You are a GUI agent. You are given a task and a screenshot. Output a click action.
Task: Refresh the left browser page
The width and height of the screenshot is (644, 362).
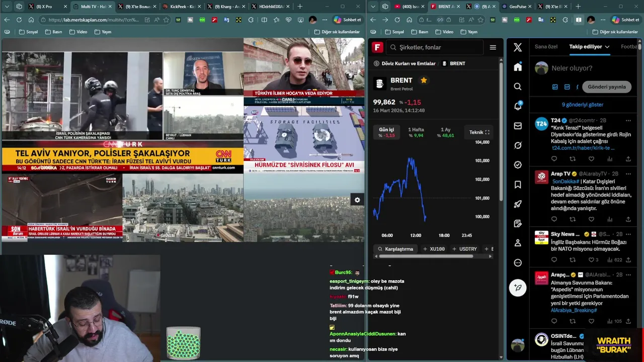[x=19, y=20]
